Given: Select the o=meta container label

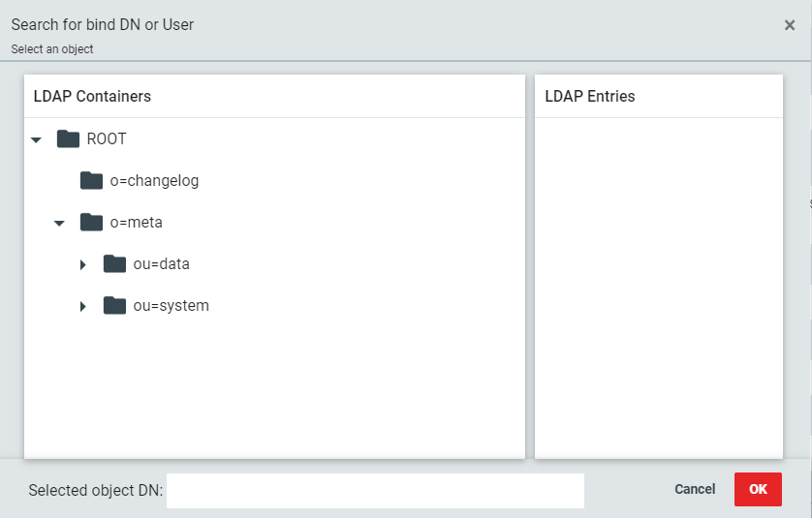Looking at the screenshot, I should (136, 223).
